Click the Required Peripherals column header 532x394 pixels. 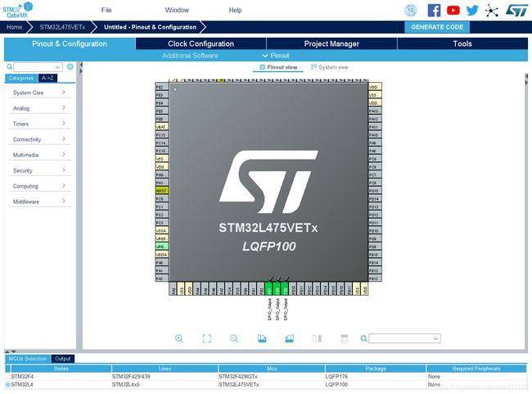click(x=476, y=369)
